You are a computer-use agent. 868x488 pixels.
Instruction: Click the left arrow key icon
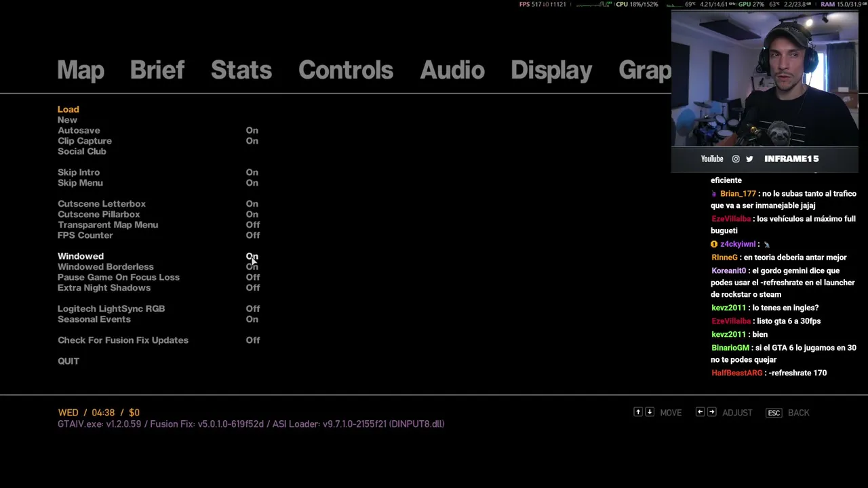point(700,412)
